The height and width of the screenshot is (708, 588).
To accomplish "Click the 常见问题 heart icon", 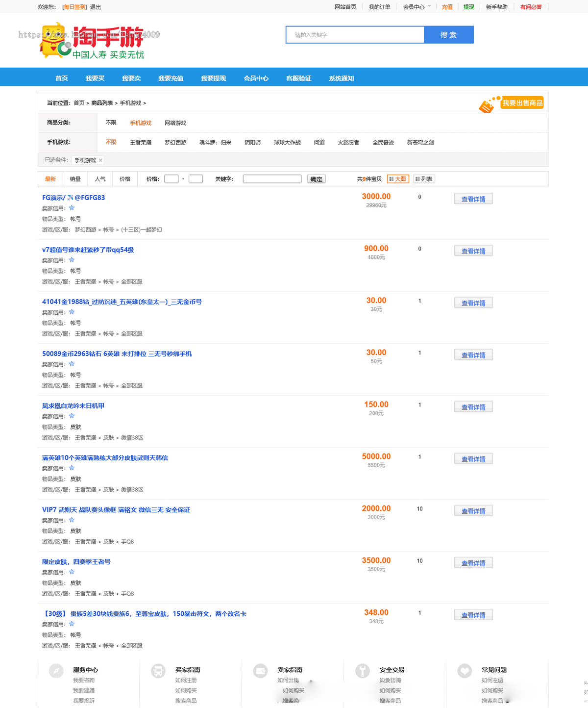I will pyautogui.click(x=465, y=671).
